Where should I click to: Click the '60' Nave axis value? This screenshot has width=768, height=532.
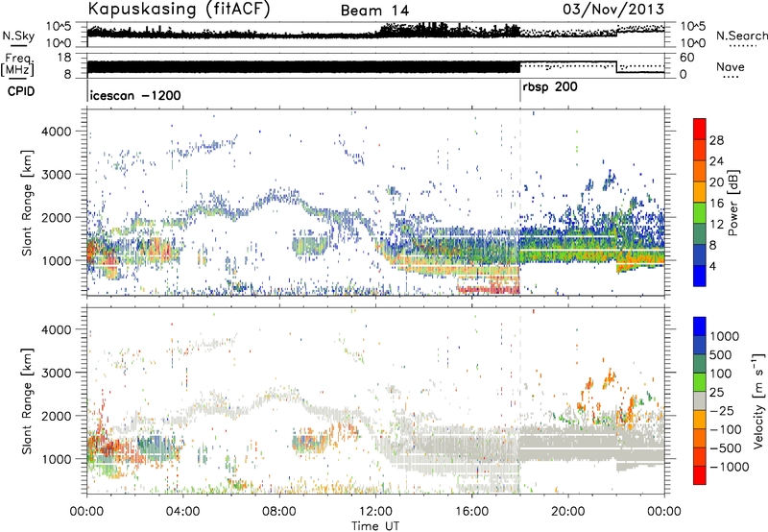(686, 58)
